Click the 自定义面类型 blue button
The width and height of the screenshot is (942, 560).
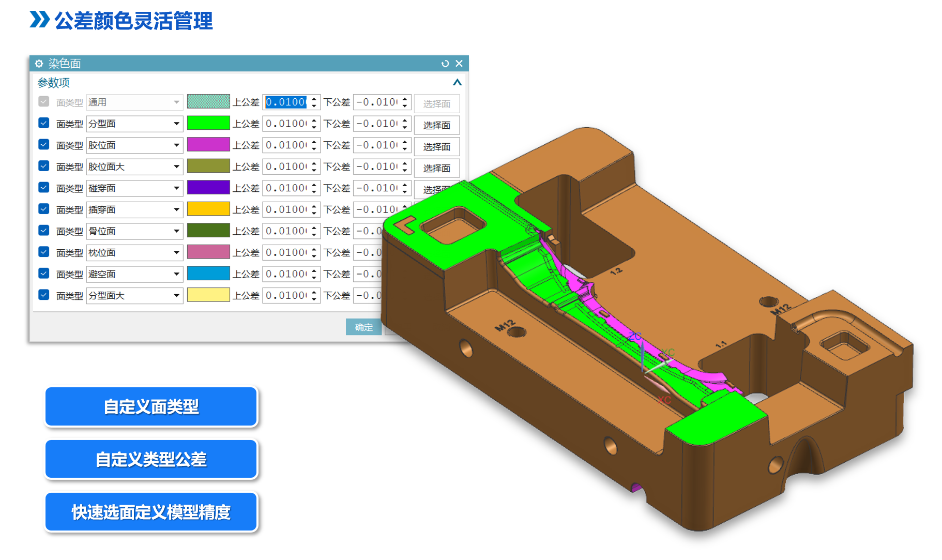[x=151, y=407]
